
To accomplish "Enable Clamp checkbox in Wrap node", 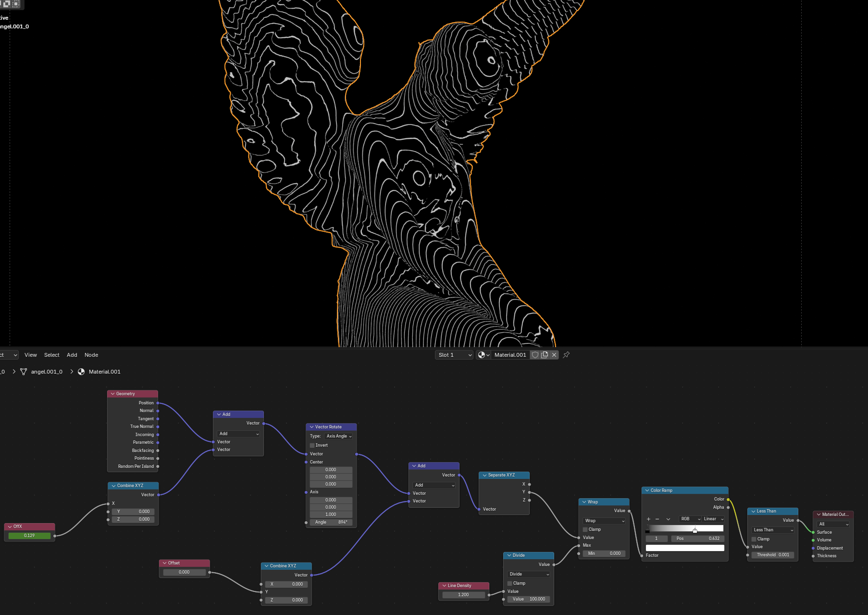I will click(x=585, y=529).
